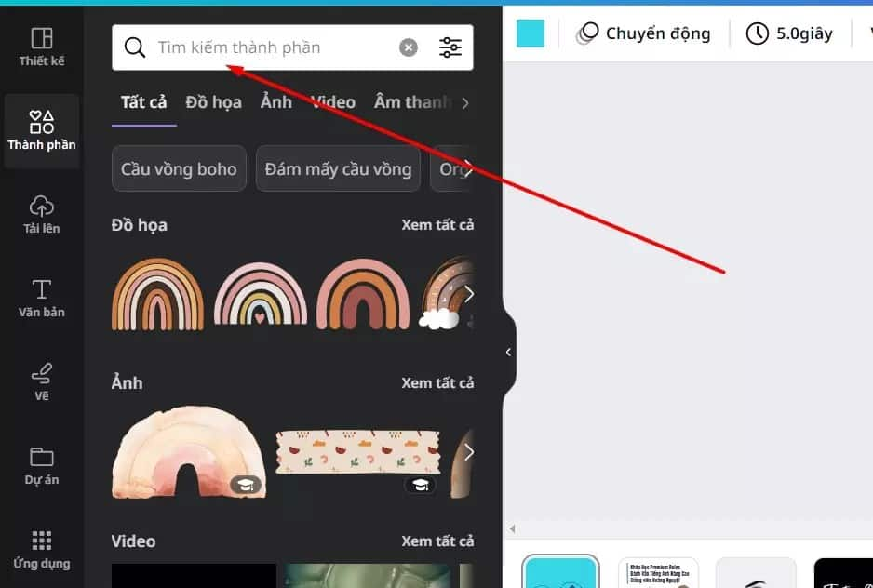
Task: Open the Dự án projects folder
Action: [41, 465]
